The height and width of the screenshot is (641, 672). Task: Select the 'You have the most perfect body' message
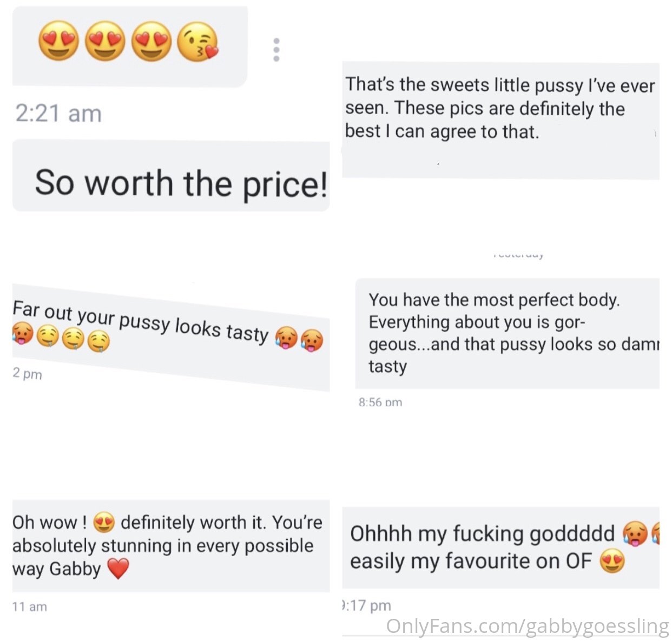tap(507, 333)
